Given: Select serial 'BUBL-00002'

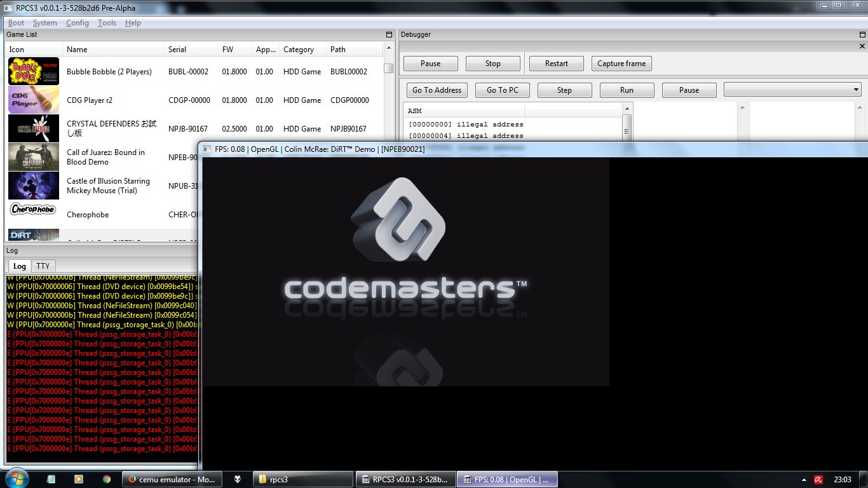Looking at the screenshot, I should click(x=188, y=72).
